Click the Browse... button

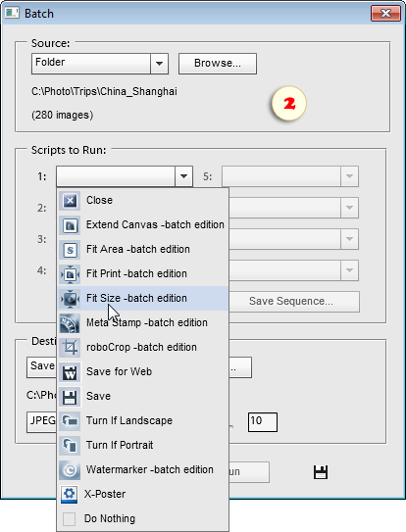(218, 63)
